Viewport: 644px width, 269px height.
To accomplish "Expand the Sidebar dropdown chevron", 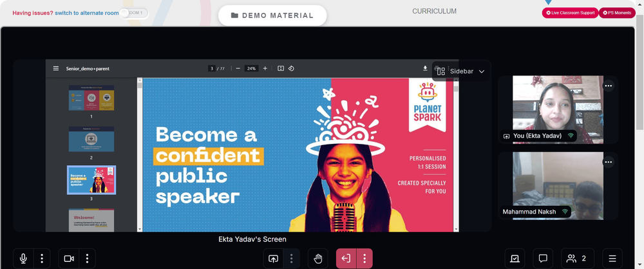I will point(482,71).
